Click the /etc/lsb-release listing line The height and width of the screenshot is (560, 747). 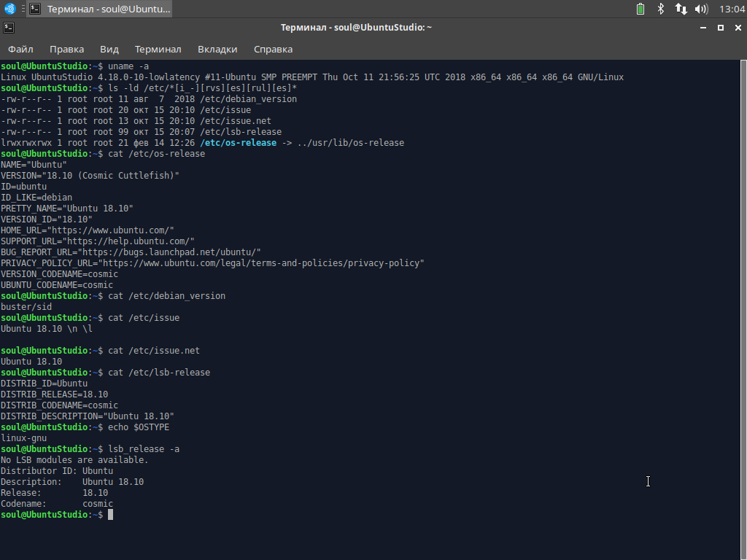141,132
